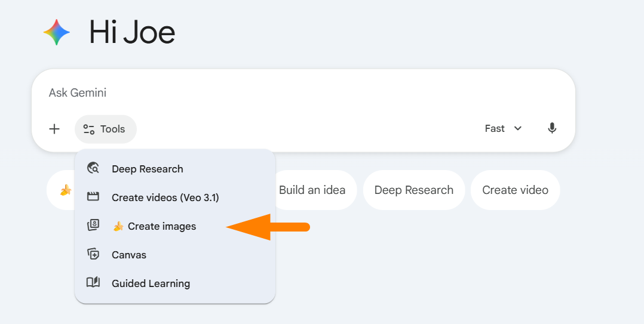Viewport: 644px width, 324px height.
Task: Focus the Ask Gemini prompt field
Action: pyautogui.click(x=299, y=93)
